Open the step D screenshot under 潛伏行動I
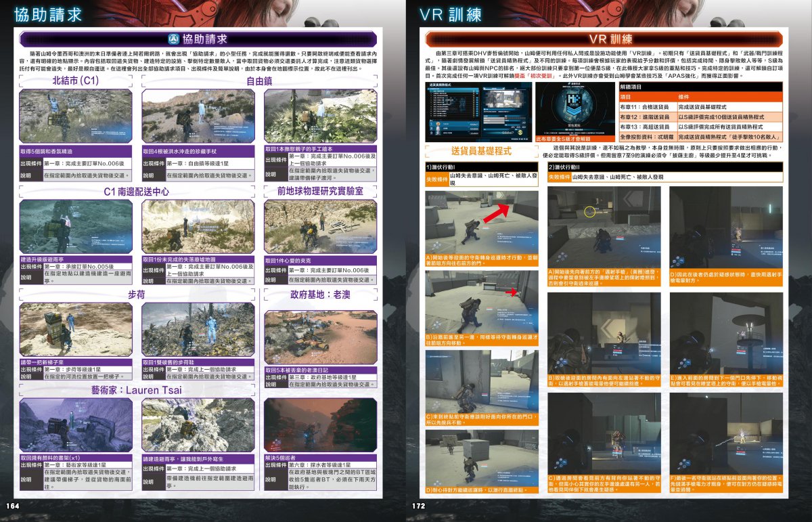812x522 pixels. pos(482,458)
